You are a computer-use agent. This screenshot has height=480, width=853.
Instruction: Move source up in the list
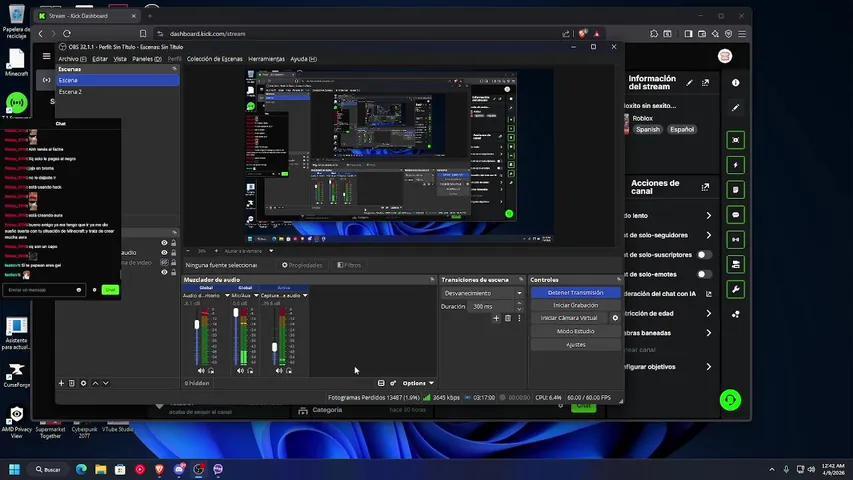(95, 383)
